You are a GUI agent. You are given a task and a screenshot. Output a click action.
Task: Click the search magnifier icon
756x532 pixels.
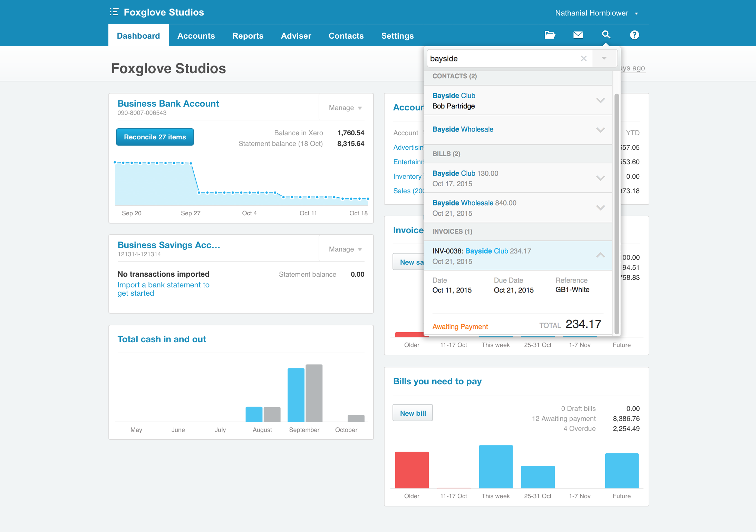[606, 35]
